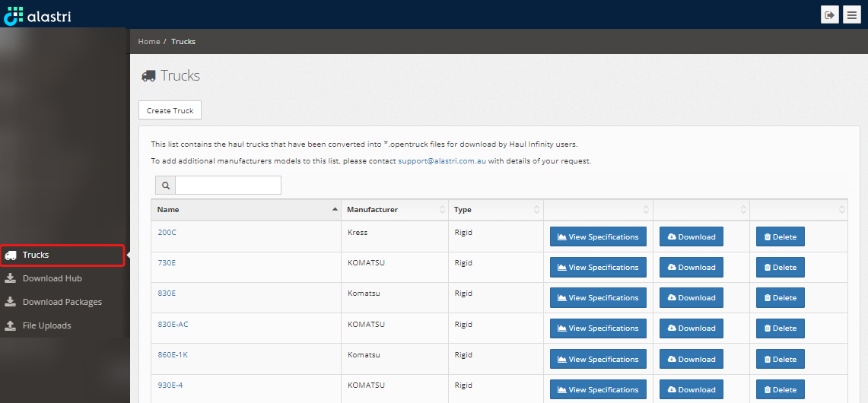Download the 860E-1K truck file
868x403 pixels.
(x=691, y=360)
